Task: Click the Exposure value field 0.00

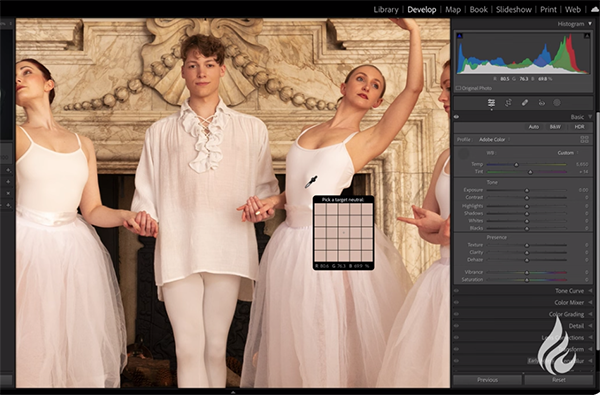Action: (x=584, y=190)
